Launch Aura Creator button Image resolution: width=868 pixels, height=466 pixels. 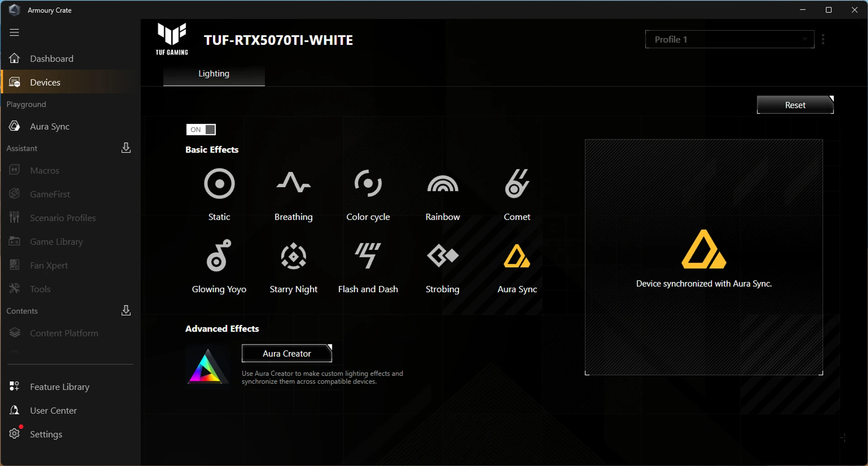tap(287, 353)
